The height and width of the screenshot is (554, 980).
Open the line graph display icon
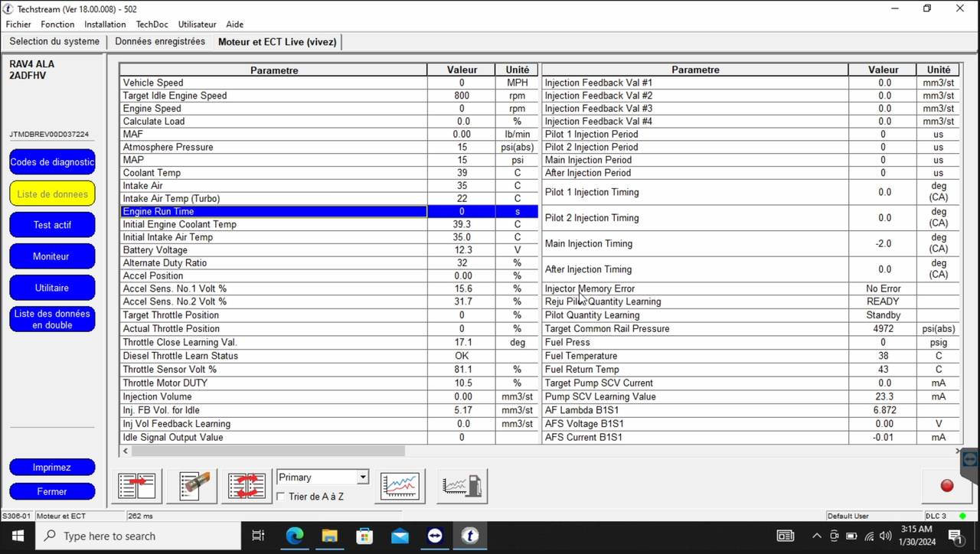400,485
